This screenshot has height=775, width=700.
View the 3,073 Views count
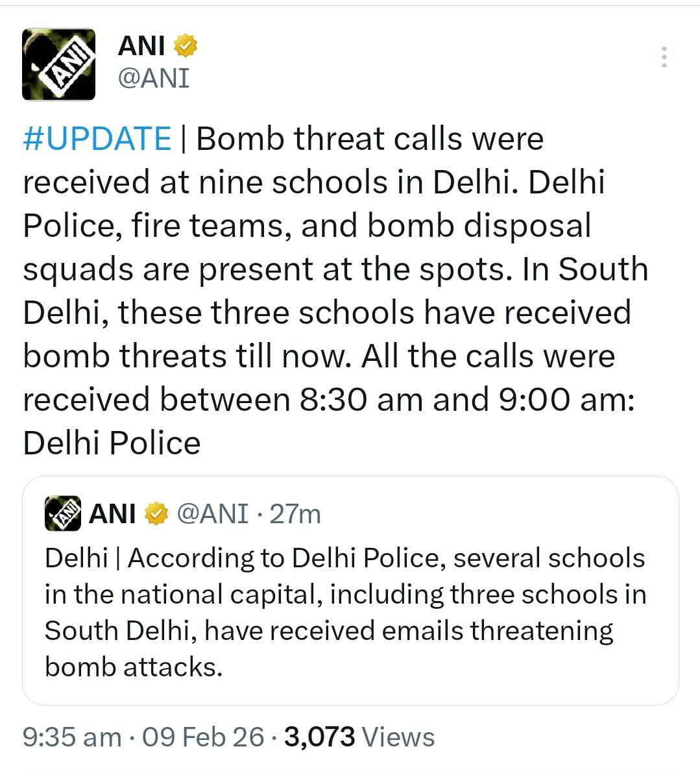(x=359, y=737)
